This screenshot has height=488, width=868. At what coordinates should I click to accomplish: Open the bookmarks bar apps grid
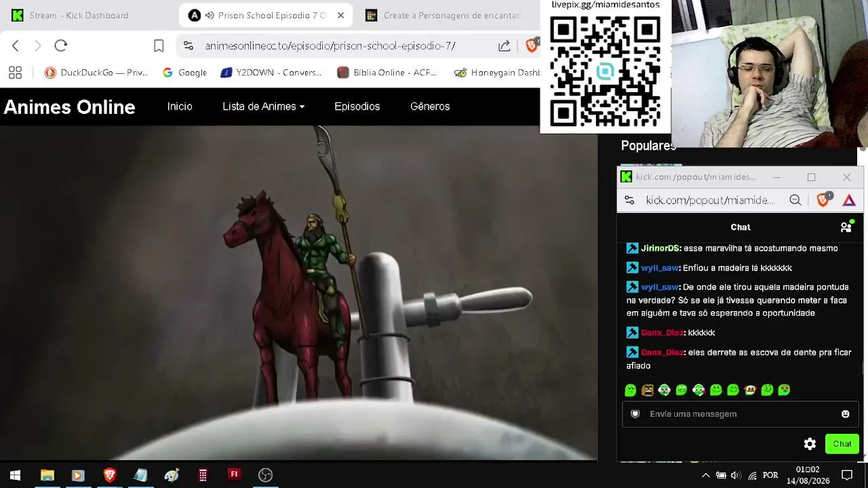(x=15, y=73)
